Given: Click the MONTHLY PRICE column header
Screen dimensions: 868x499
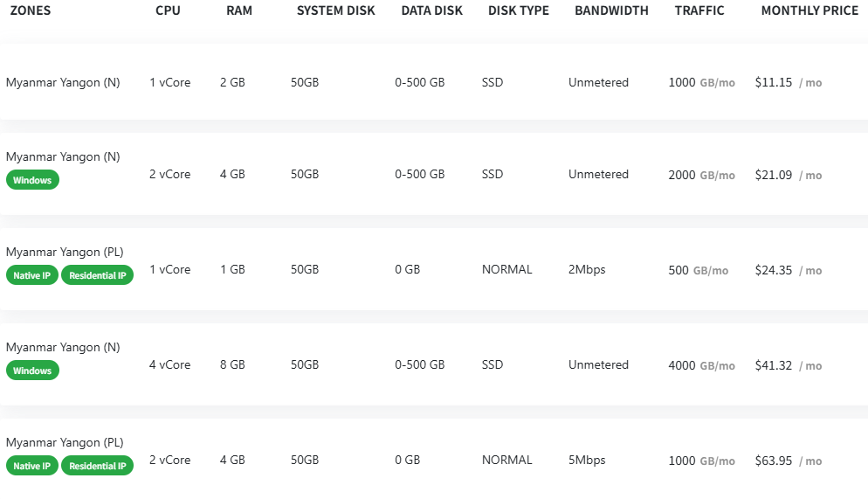Looking at the screenshot, I should pos(809,11).
